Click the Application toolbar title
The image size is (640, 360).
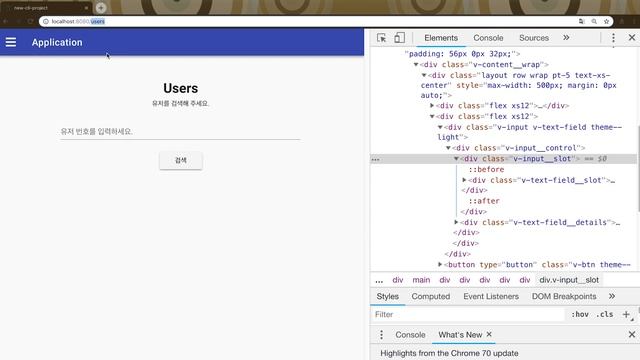57,42
